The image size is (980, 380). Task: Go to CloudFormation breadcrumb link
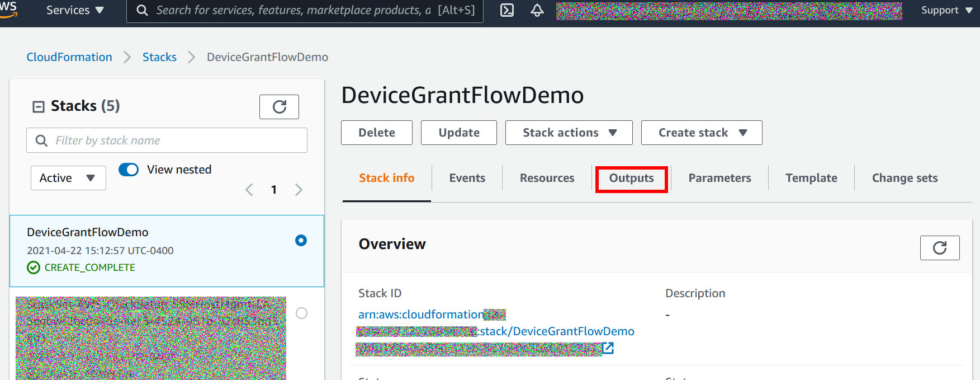pyautogui.click(x=69, y=57)
